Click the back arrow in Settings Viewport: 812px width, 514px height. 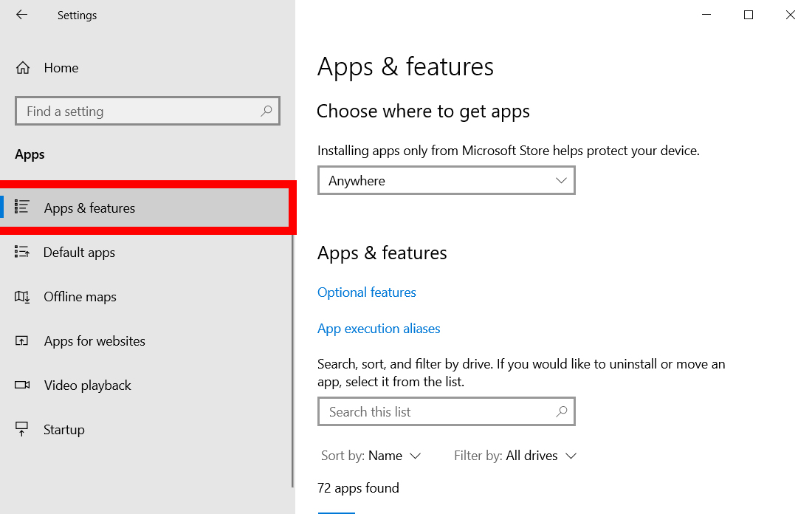pyautogui.click(x=21, y=15)
